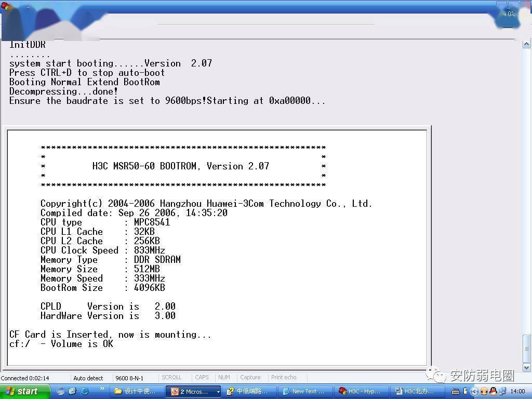
Task: Click the H3C MSR50-60 BOOTROM banner line
Action: (180, 166)
